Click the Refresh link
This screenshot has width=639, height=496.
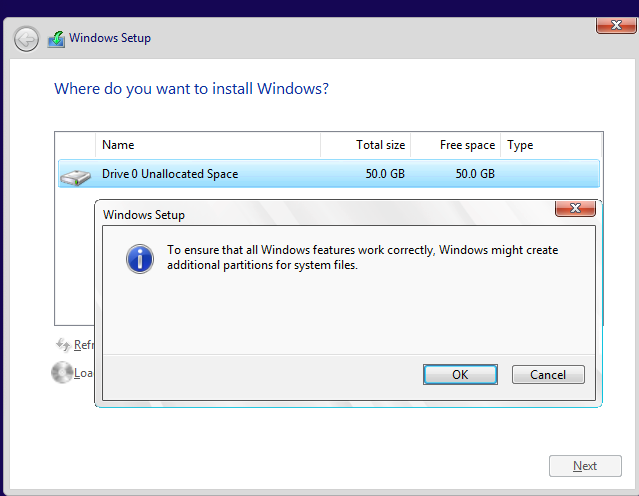click(x=84, y=345)
